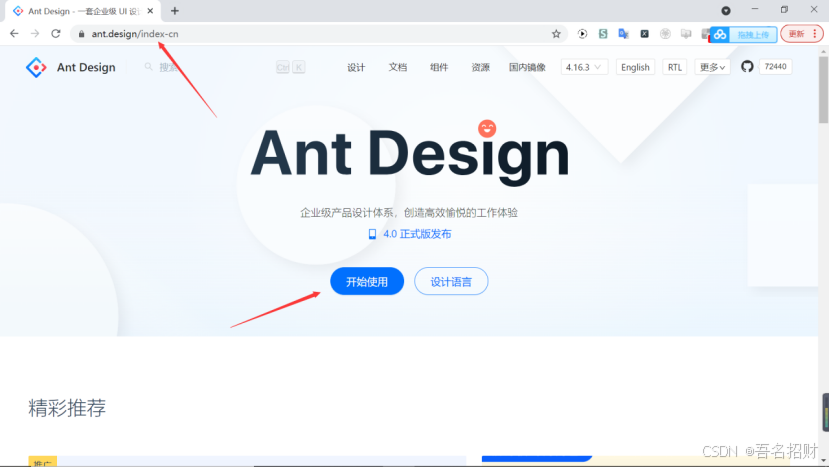The width and height of the screenshot is (830, 467).
Task: Open the 文档 nav menu
Action: click(x=398, y=67)
